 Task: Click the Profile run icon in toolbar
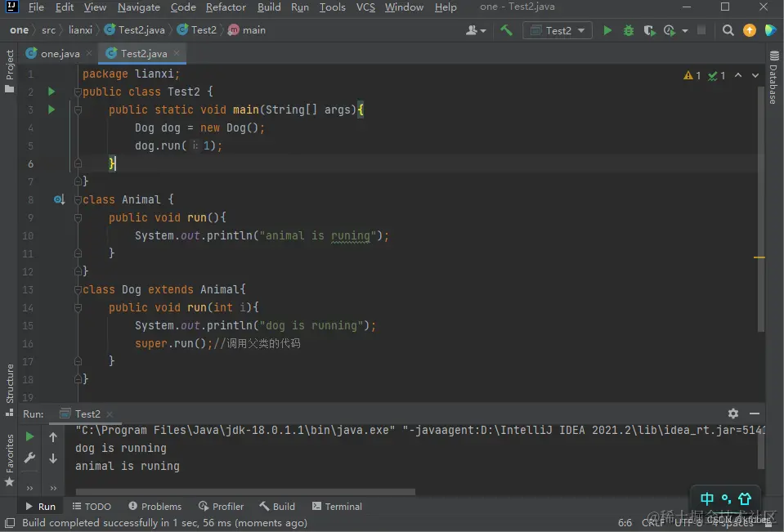[669, 30]
